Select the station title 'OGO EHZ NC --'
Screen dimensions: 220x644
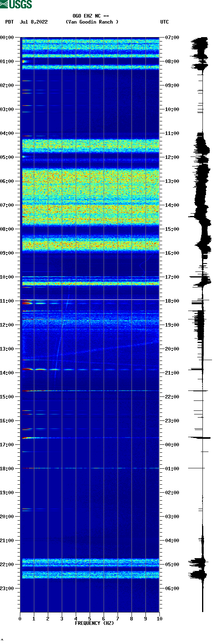(x=91, y=16)
